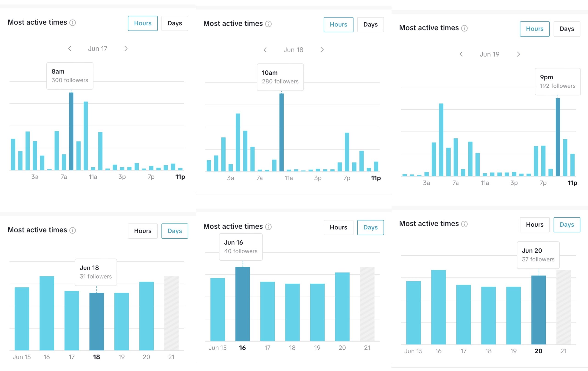Click info icon in chart with Jun 18 tooltip
588x371 pixels.
pyautogui.click(x=73, y=230)
